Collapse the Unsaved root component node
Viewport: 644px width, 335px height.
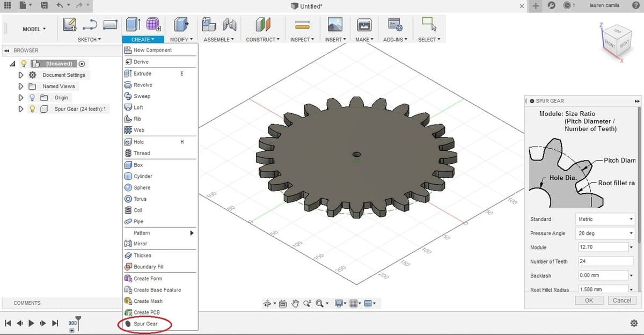click(x=12, y=64)
